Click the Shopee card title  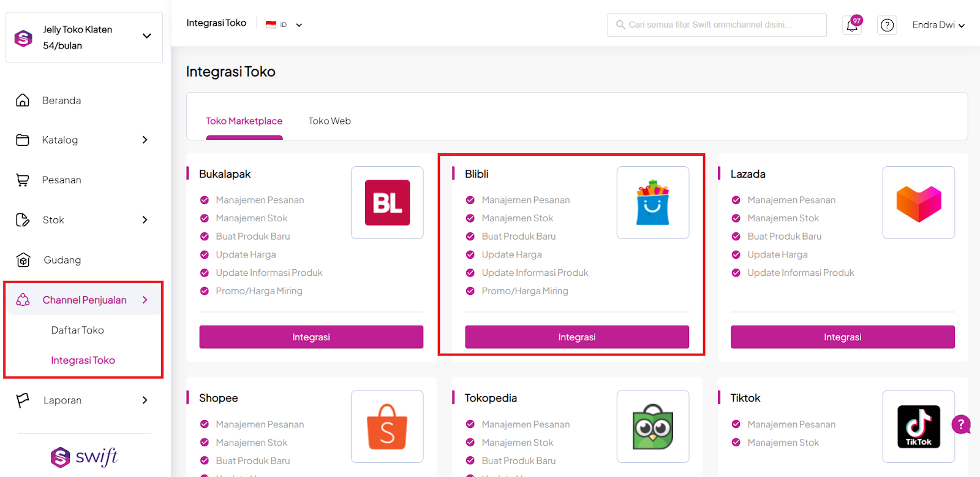pos(219,398)
